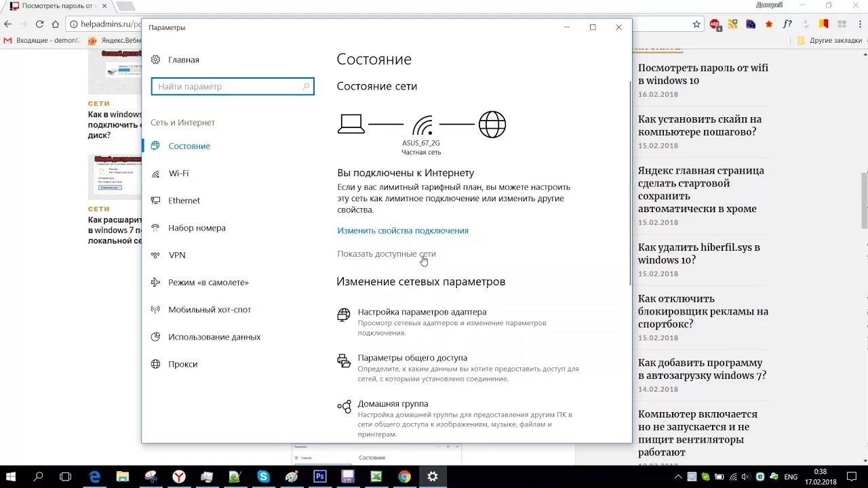Launch Microsoft Edge from taskbar
The height and width of the screenshot is (488, 868).
[94, 476]
